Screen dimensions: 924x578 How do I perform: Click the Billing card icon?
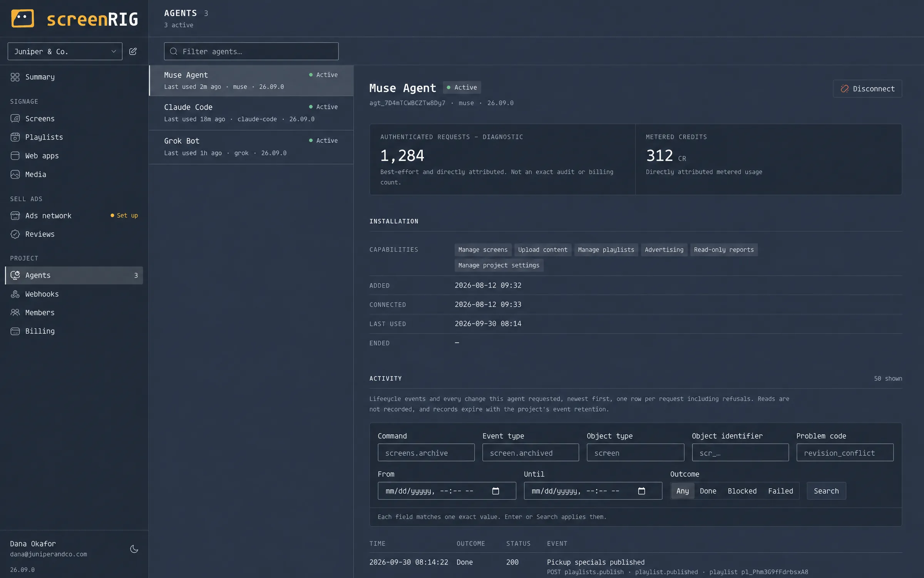[15, 331]
